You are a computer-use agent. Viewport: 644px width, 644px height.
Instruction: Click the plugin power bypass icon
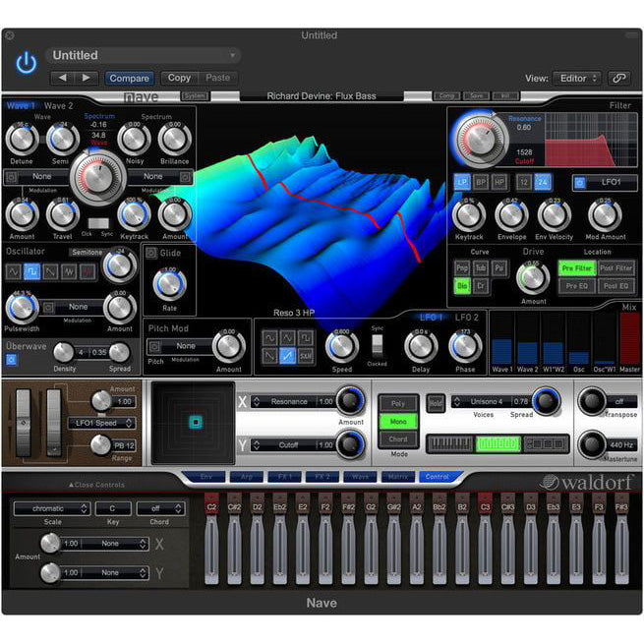click(x=26, y=64)
